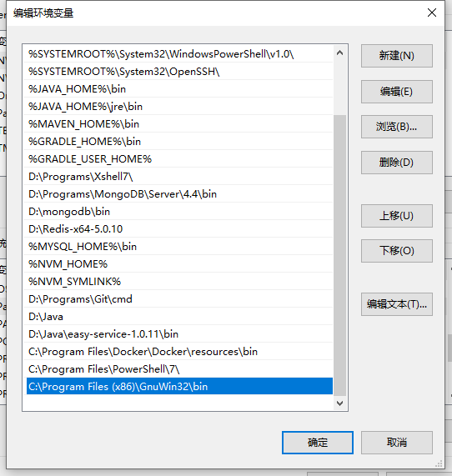Delete entry with the 删除(D) button

click(x=397, y=163)
